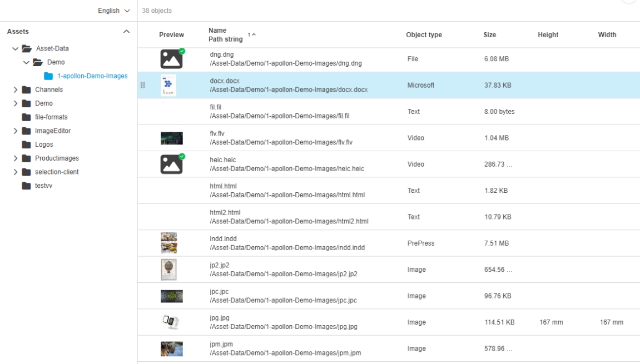Click the testvv folder icon
Viewport: 640px width, 364px height.
pos(26,186)
